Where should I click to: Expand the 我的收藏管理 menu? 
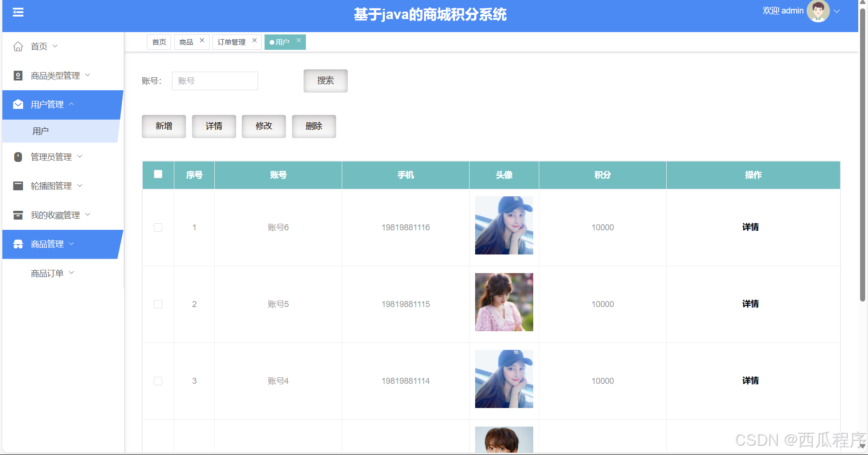pyautogui.click(x=88, y=214)
